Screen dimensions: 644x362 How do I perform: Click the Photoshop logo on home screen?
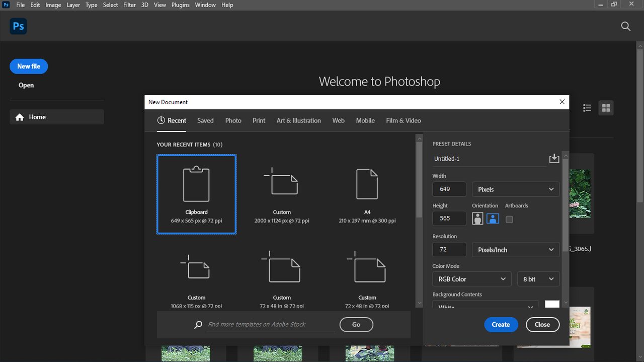point(18,26)
